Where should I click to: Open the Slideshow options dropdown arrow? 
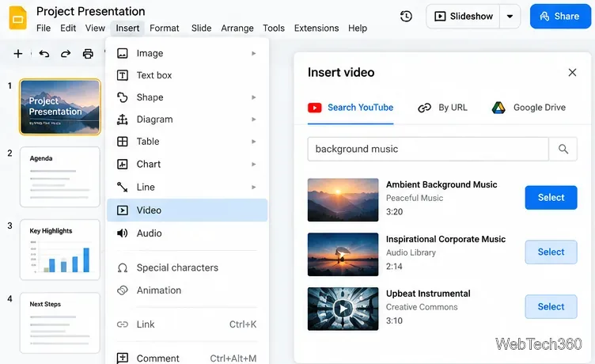[x=510, y=17]
